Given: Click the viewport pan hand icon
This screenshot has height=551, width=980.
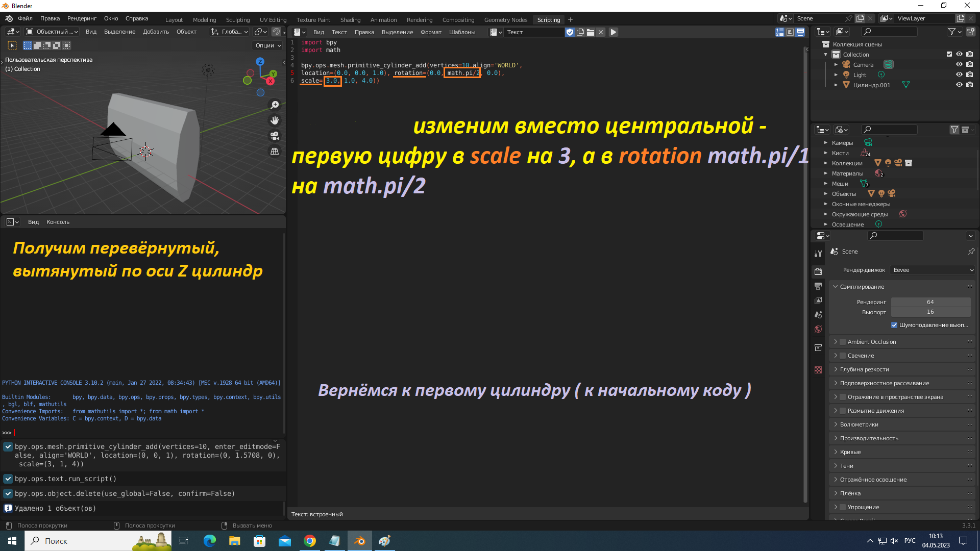Looking at the screenshot, I should (275, 120).
